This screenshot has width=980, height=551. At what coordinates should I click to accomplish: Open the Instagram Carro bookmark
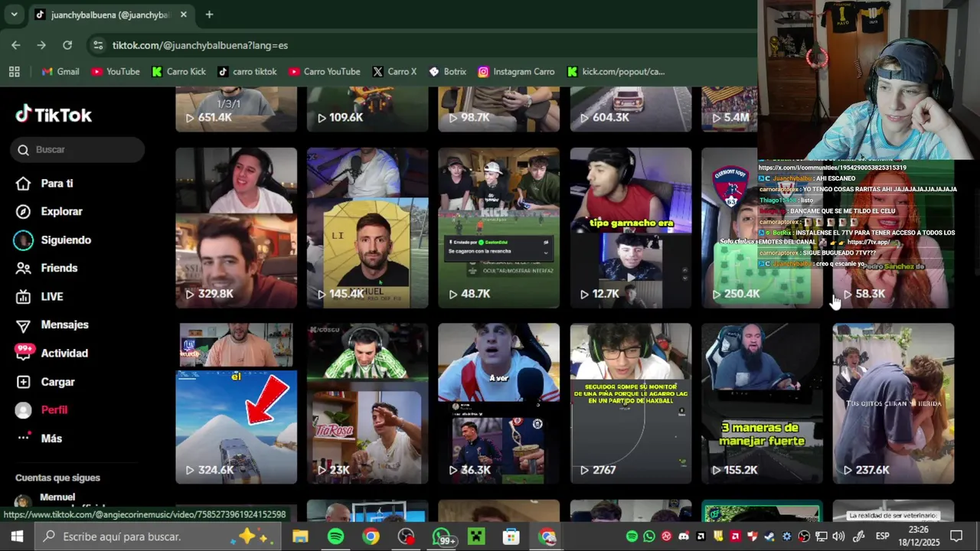(x=517, y=72)
